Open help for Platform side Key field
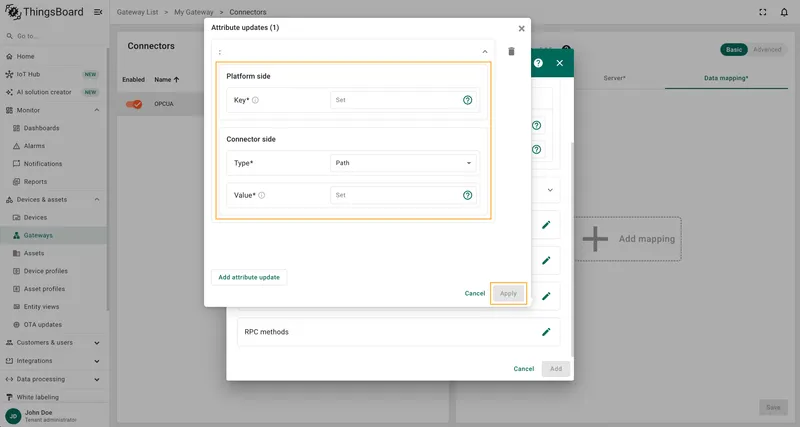The image size is (800, 427). [x=467, y=100]
